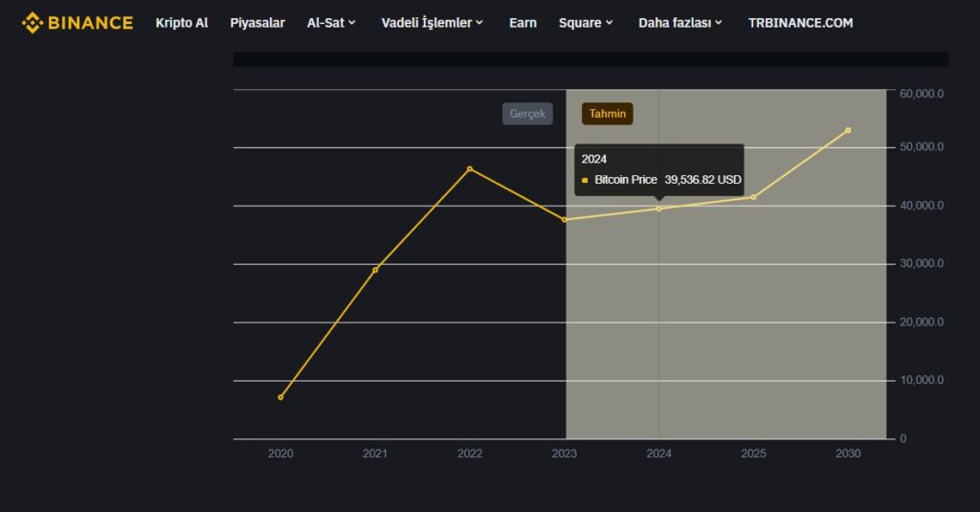Click the 2020 x-axis label
The height and width of the screenshot is (512, 980).
coord(280,454)
